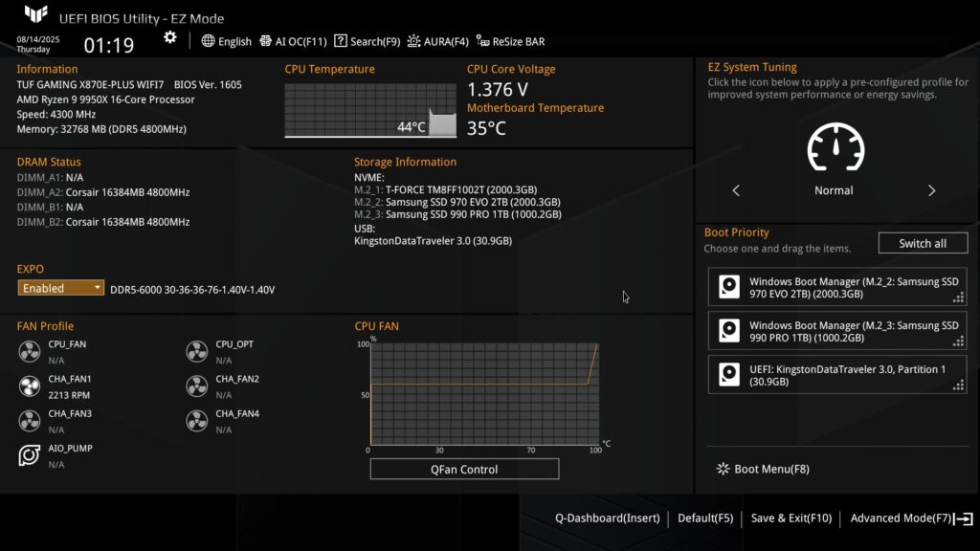Select the CPU_OPT fan icon
This screenshot has height=551, width=980.
click(x=197, y=352)
